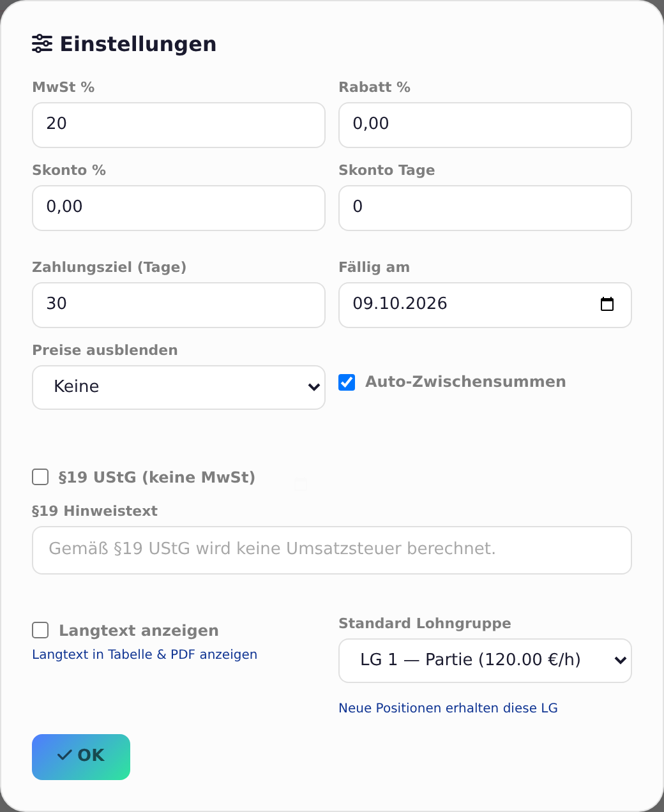The width and height of the screenshot is (664, 812).
Task: Click the 'Auto-Zwischensummen' label text
Action: coord(465,382)
